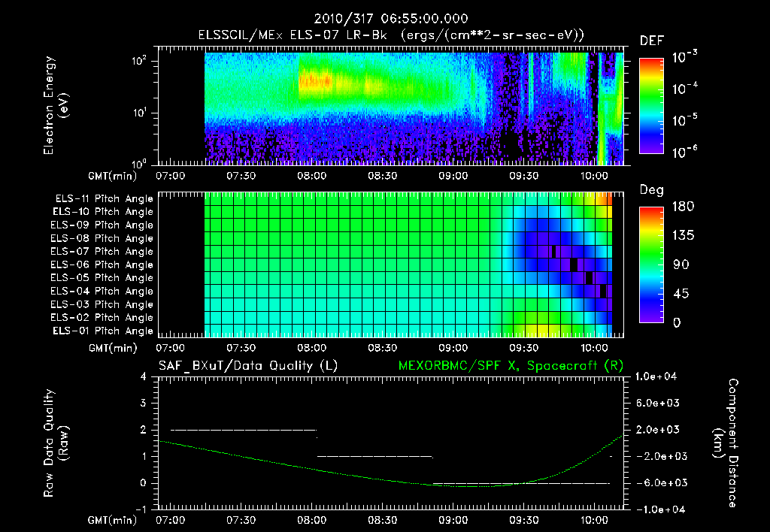Click the 10:00 time label under bottom plot

click(595, 520)
